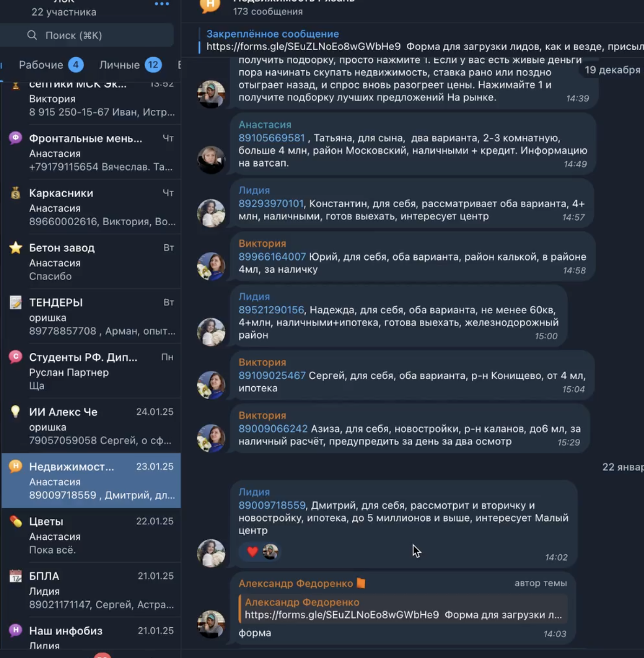
Task: Click phone number 89009718559 in Лидия's message
Action: tap(272, 505)
